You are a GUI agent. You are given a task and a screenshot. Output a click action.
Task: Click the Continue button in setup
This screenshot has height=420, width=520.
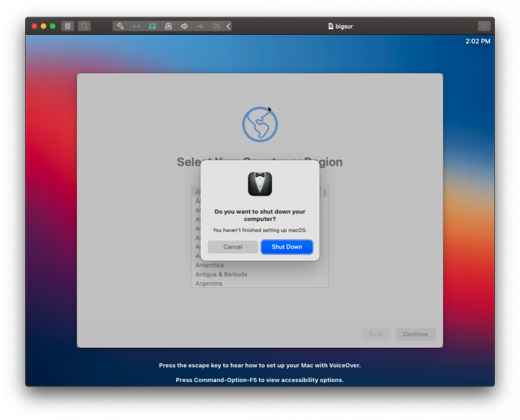[415, 334]
